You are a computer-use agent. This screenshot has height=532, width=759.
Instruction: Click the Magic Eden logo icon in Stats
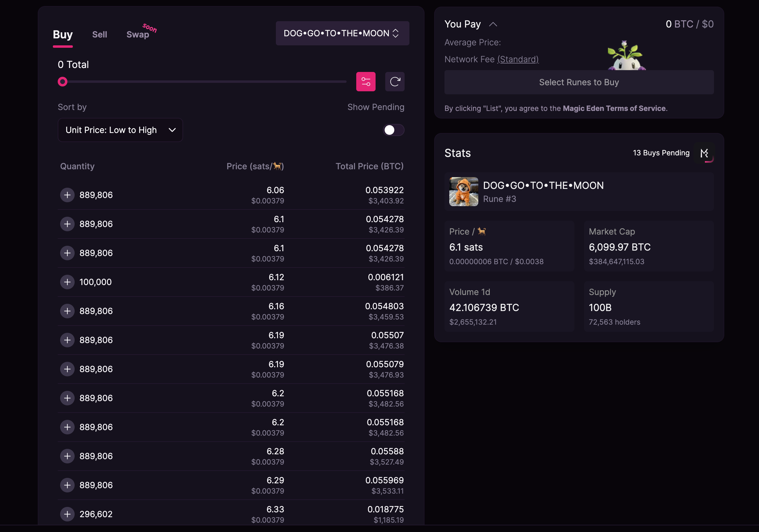point(704,153)
